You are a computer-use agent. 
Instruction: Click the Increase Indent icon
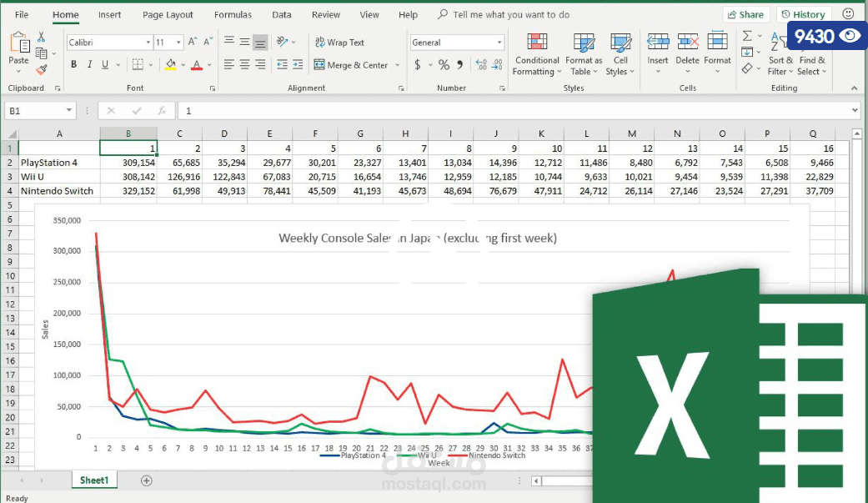298,65
